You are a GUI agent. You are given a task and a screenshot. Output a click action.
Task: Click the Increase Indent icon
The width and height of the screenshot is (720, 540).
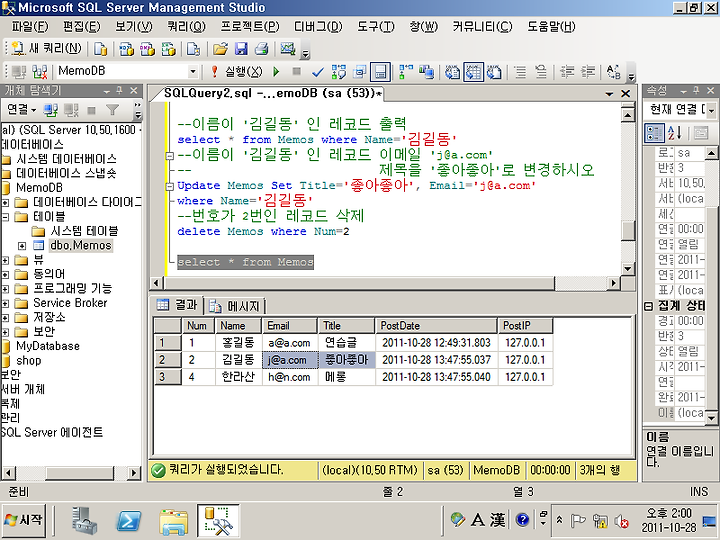588,72
